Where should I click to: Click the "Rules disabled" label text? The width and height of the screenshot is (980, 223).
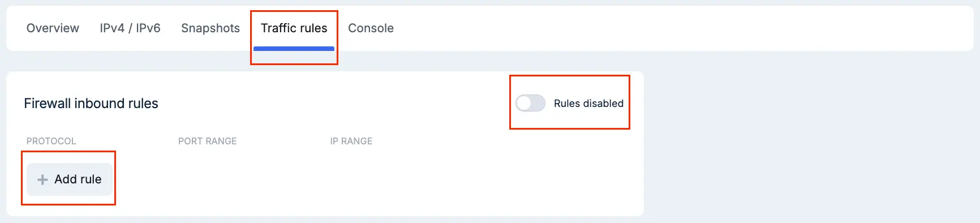coord(588,104)
